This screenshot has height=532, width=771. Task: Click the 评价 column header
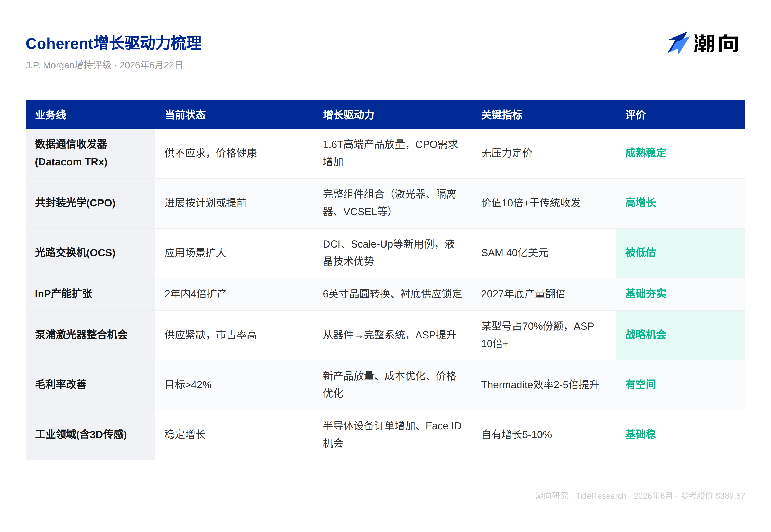(635, 115)
